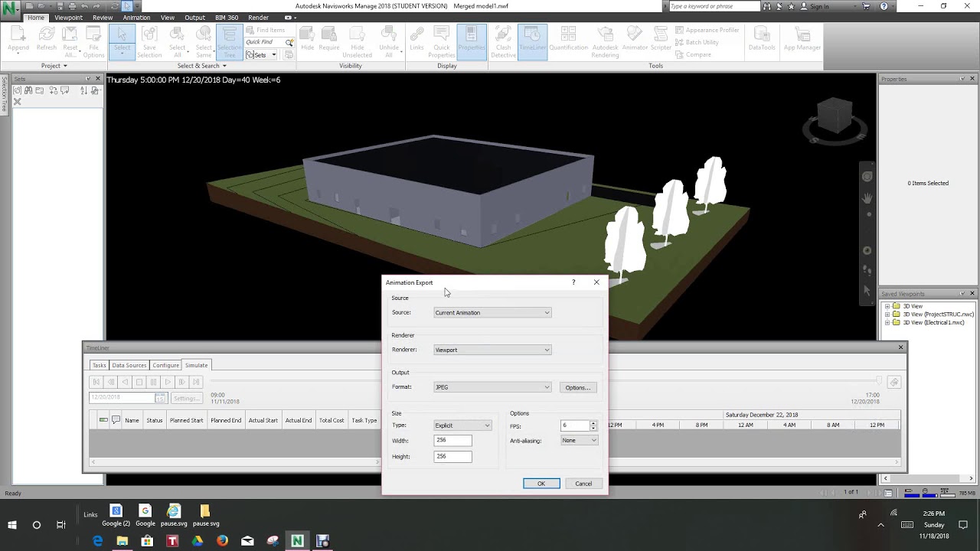Toggle the Properties panel button in ribbon
The image size is (980, 551).
[x=472, y=42]
